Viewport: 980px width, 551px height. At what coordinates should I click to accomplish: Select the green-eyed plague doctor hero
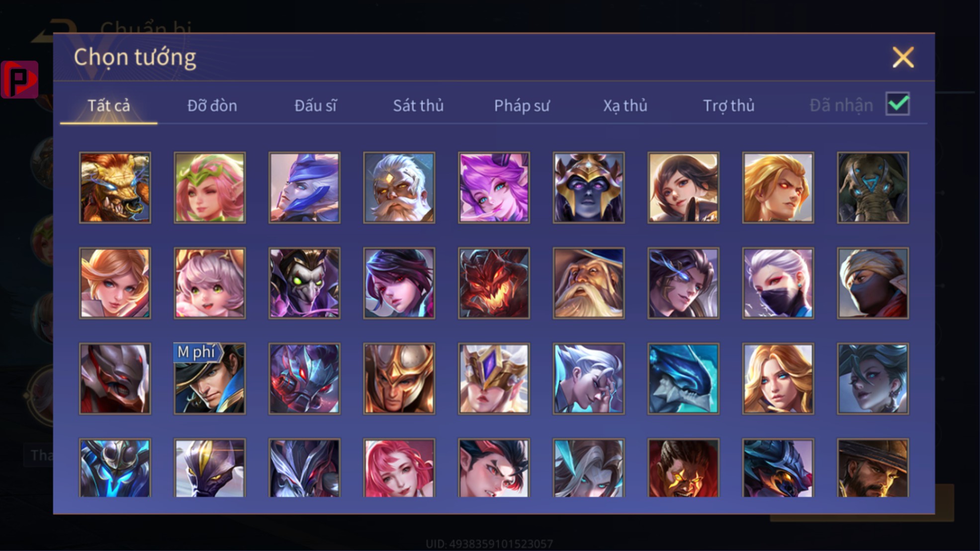(304, 283)
